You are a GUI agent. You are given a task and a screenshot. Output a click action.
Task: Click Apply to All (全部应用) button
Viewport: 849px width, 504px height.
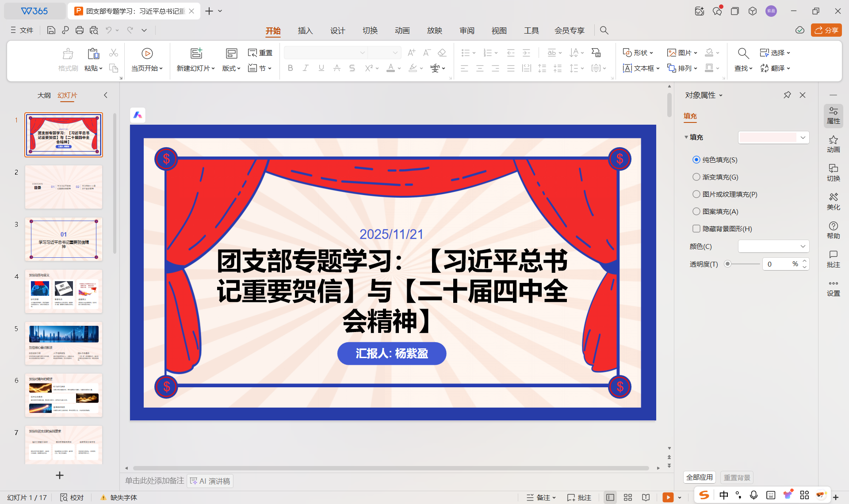pyautogui.click(x=699, y=477)
